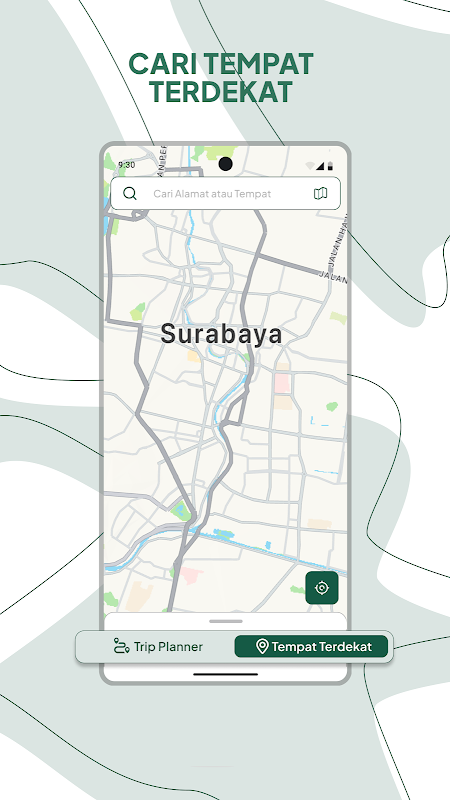Image resolution: width=450 pixels, height=800 pixels.
Task: Tap the 9:30 clock in status bar
Action: point(127,165)
